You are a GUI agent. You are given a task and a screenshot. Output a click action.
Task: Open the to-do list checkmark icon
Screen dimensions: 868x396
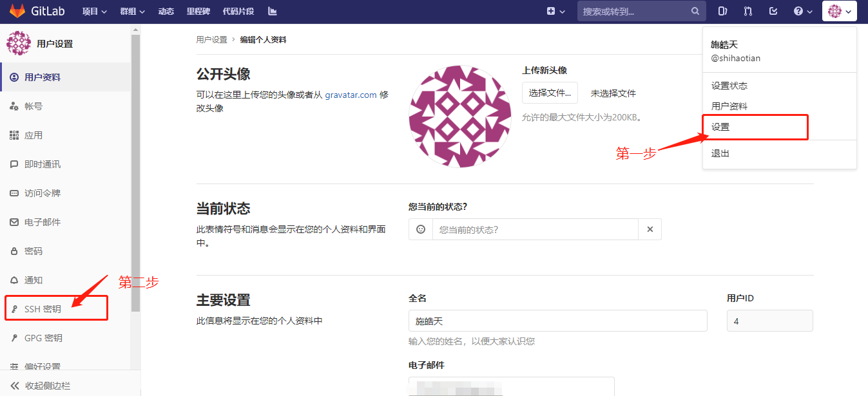(773, 11)
